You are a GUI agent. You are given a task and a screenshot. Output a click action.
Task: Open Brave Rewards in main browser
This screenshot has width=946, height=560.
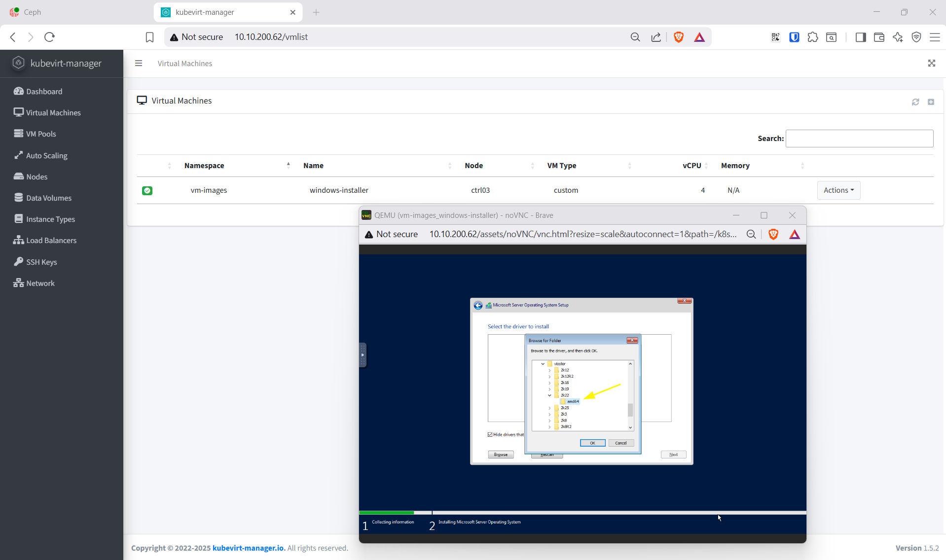pos(699,37)
